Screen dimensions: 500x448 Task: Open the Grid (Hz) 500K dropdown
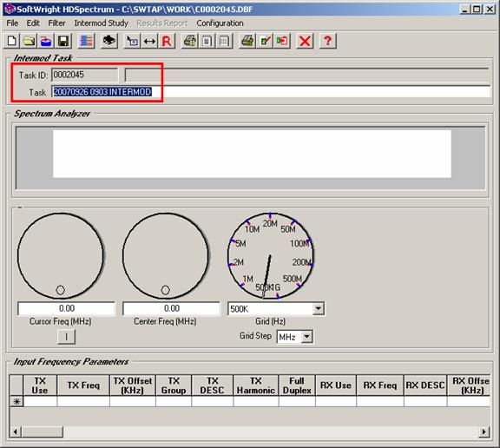pos(319,309)
